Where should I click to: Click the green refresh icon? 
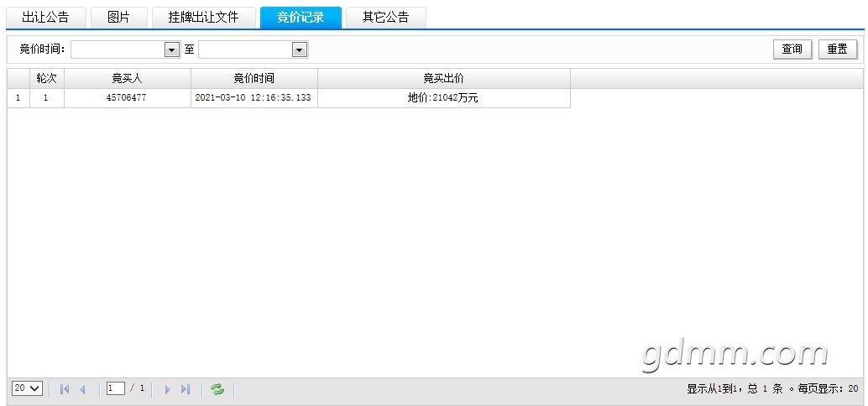tap(217, 389)
